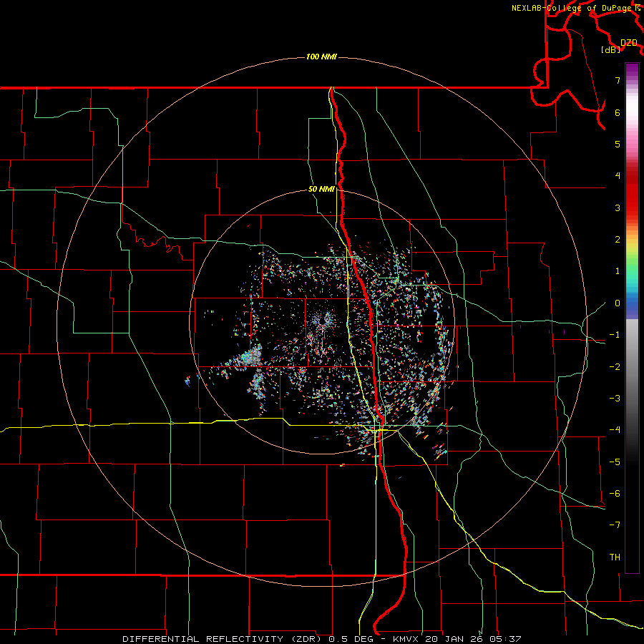Click the [dB] units label
The image size is (644, 644).
[x=610, y=49]
